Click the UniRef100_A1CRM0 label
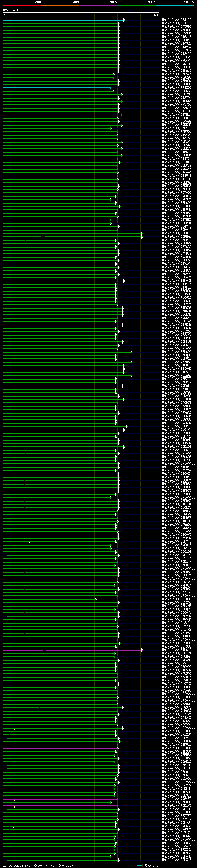Screen dimensions: 197x868 click(x=177, y=338)
